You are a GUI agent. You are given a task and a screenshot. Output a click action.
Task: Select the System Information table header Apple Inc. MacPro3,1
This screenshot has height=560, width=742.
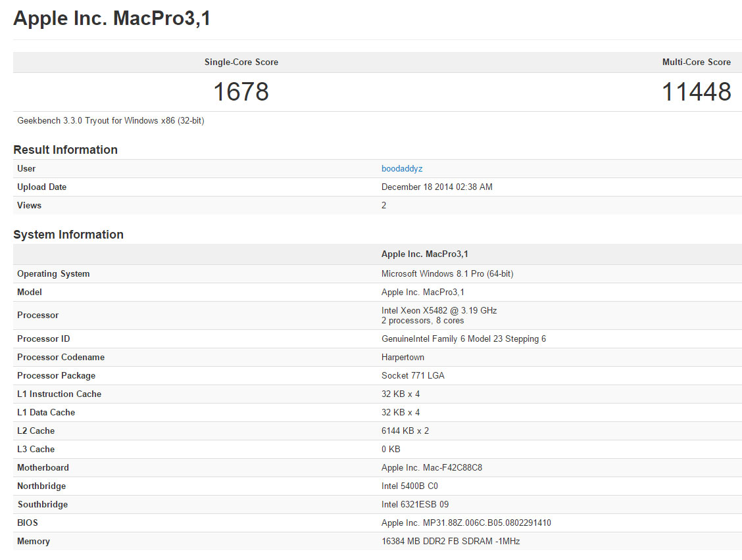coord(424,254)
